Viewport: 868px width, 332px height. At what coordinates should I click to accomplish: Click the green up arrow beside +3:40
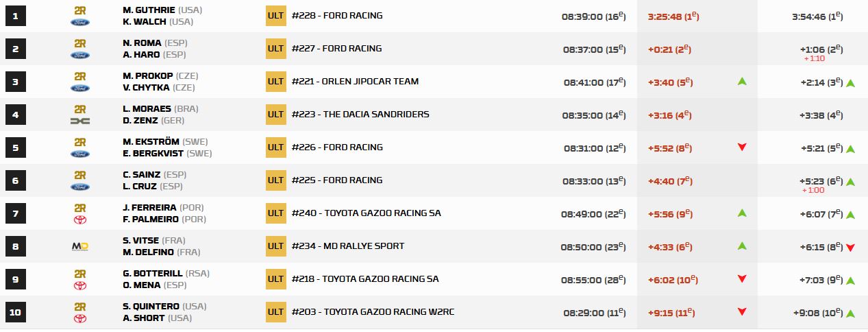tap(742, 82)
